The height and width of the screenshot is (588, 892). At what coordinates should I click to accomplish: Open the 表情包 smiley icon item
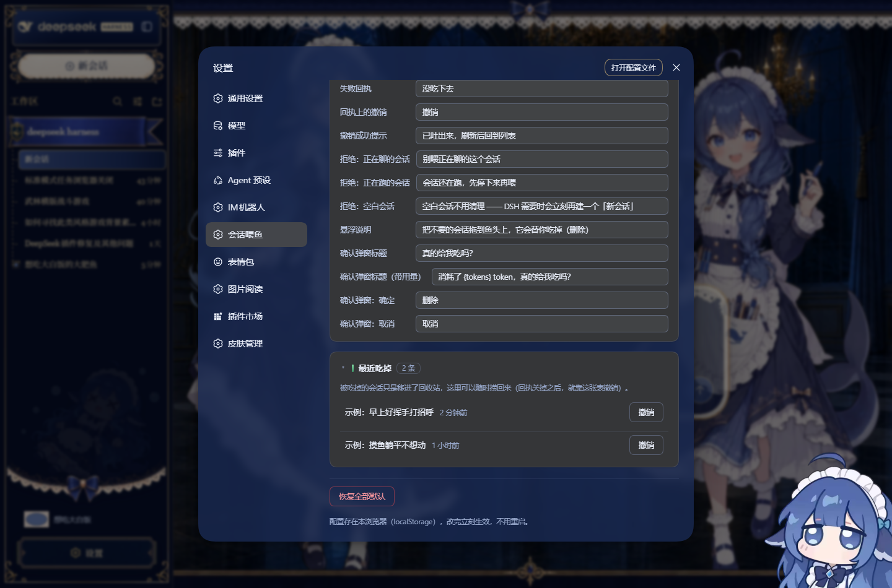[256, 262]
